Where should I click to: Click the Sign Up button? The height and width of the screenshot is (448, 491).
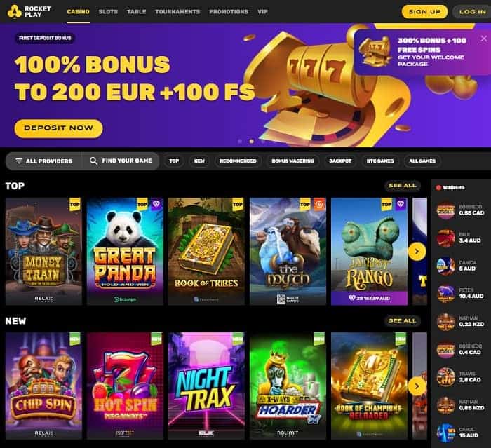pos(424,12)
